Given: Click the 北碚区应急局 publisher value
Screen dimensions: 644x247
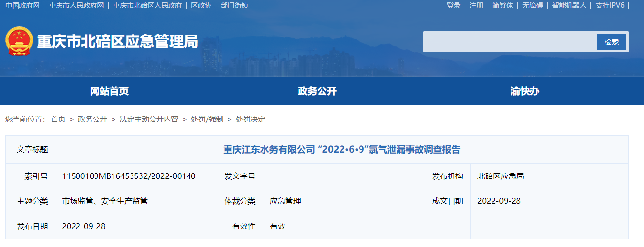Looking at the screenshot, I should (x=501, y=176).
